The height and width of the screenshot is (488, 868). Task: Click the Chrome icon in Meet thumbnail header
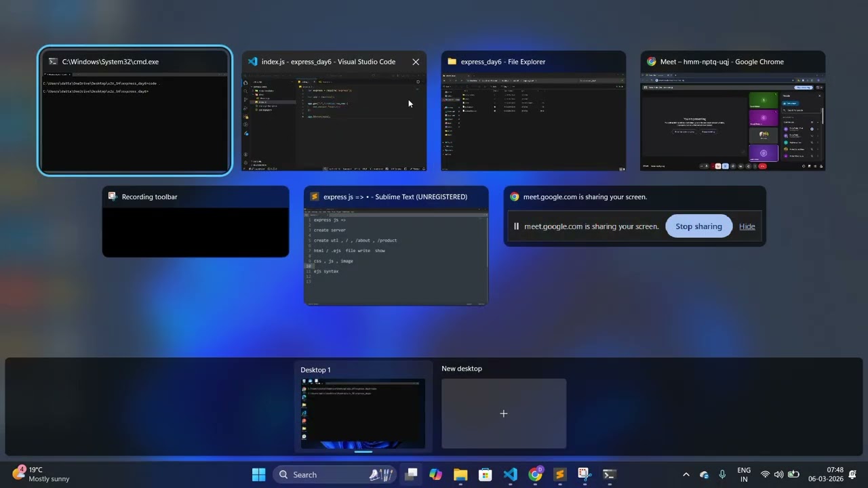(x=651, y=62)
